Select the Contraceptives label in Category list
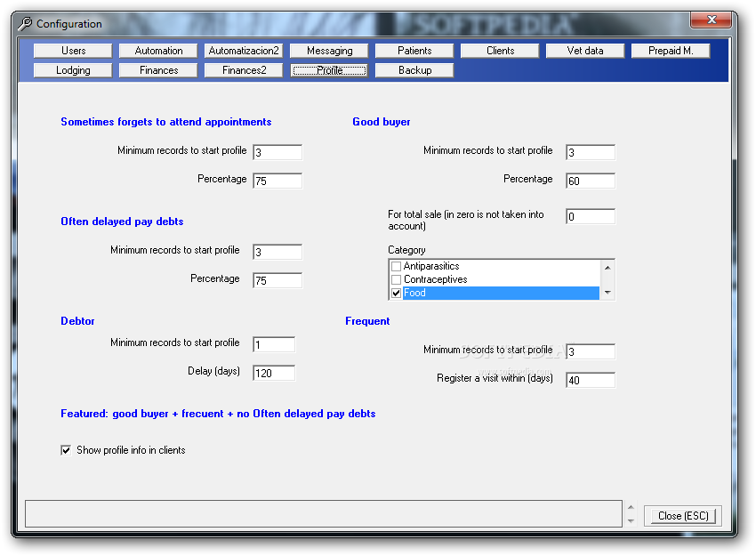This screenshot has width=756, height=556. pos(436,279)
